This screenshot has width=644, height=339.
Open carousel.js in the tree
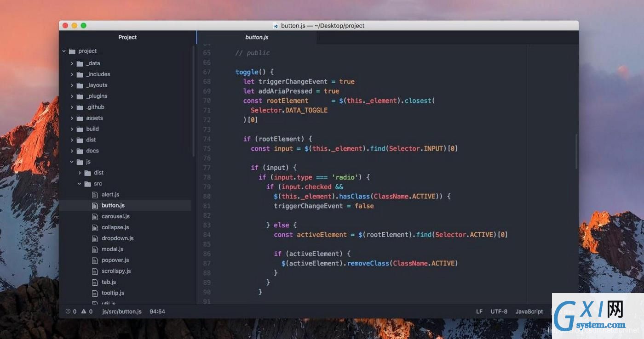[115, 216]
